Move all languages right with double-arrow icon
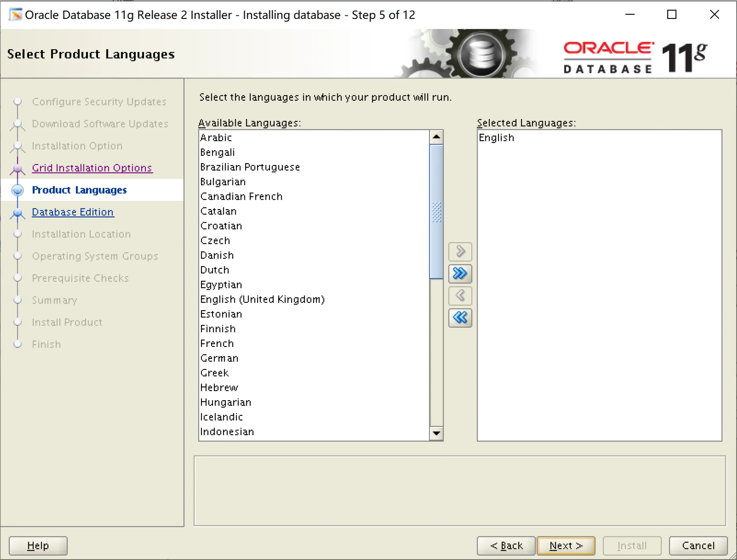The image size is (737, 560). click(x=460, y=274)
